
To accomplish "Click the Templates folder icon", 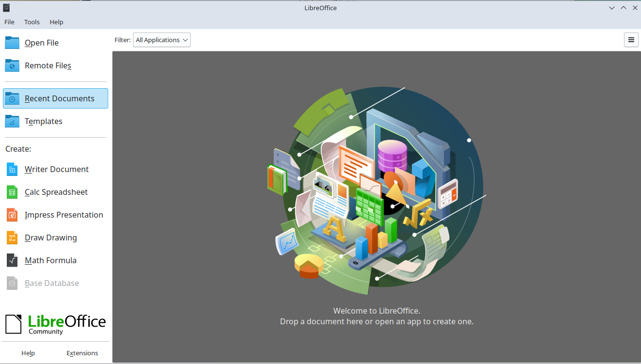I will coord(12,121).
